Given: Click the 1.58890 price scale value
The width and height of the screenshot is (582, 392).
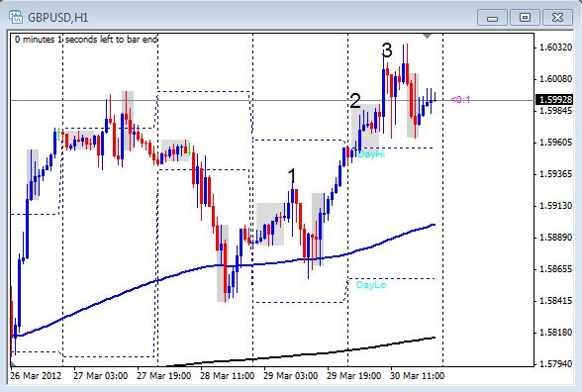Looking at the screenshot, I should (x=555, y=238).
